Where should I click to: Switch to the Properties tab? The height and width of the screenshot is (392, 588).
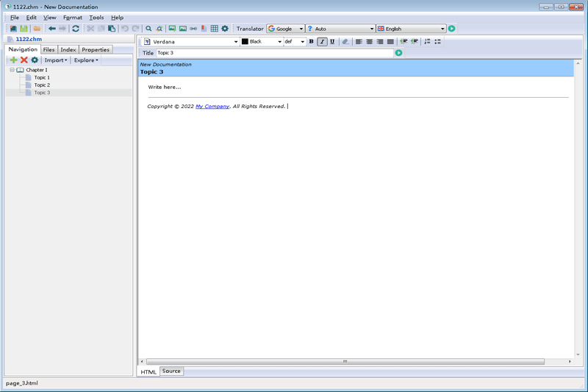(96, 49)
